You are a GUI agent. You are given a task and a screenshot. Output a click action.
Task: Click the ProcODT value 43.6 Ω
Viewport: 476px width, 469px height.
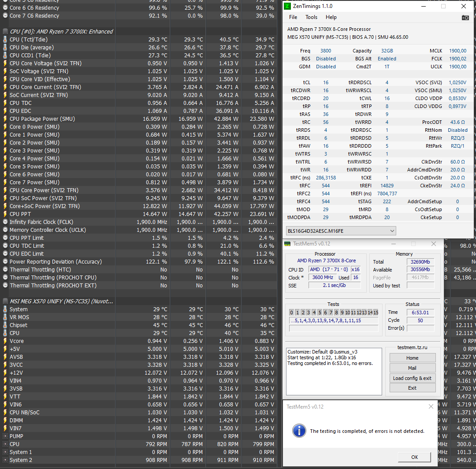coord(457,122)
